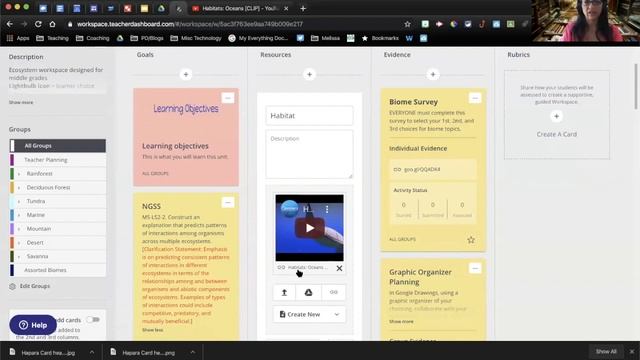Screen dimensions: 640x360
Task: Expand the Savanna group
Action: tap(18, 256)
